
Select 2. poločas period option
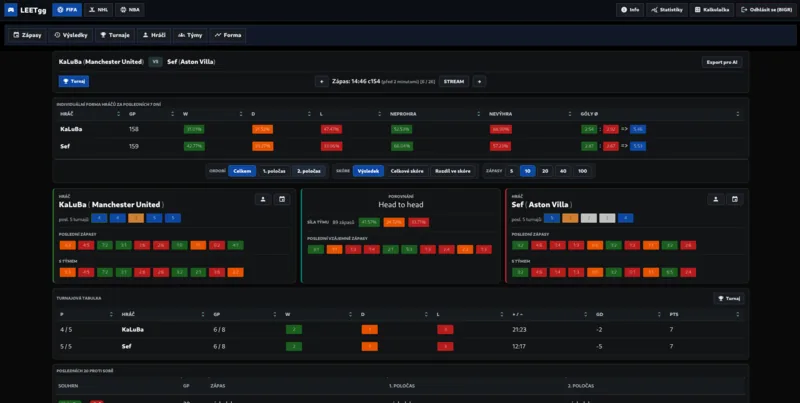click(x=309, y=171)
